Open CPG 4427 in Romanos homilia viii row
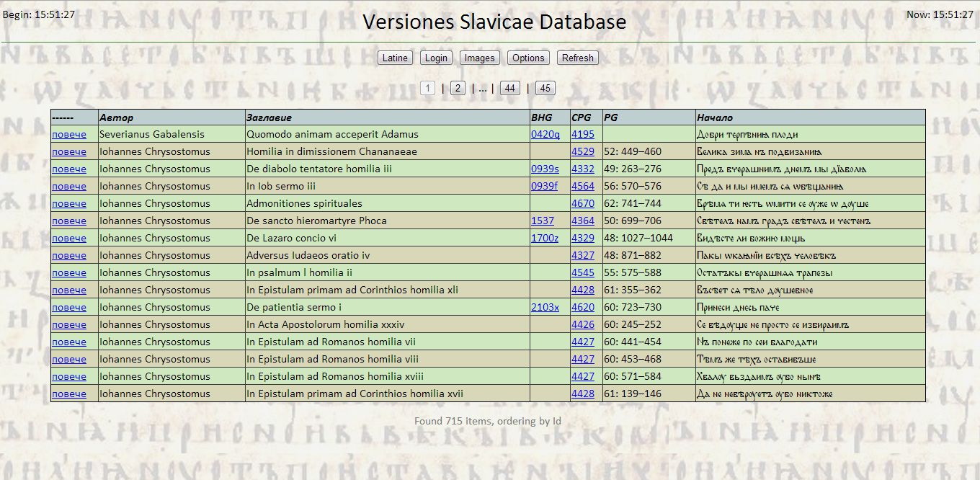The width and height of the screenshot is (980, 480). [x=583, y=359]
